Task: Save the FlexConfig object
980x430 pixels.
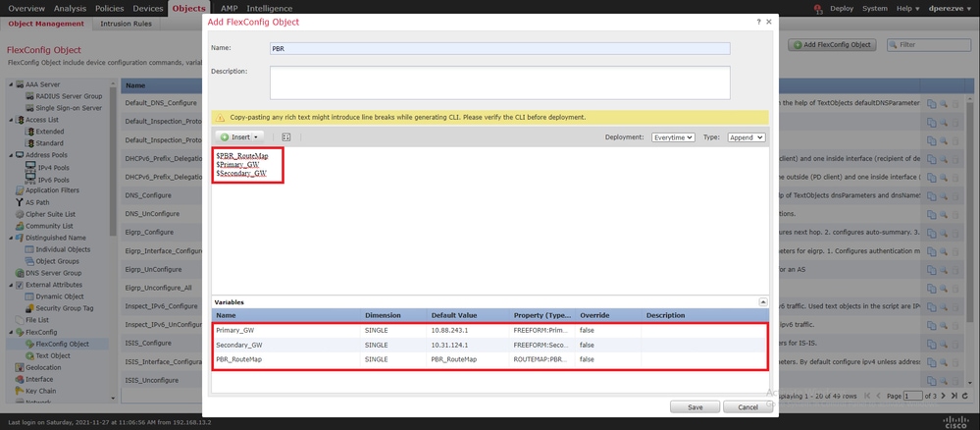Action: click(695, 406)
